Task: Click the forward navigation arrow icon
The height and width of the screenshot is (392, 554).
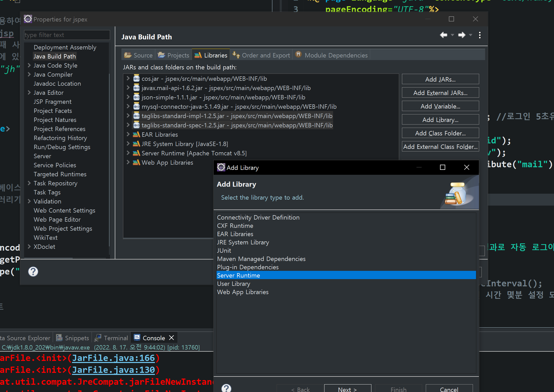Action: pos(462,35)
